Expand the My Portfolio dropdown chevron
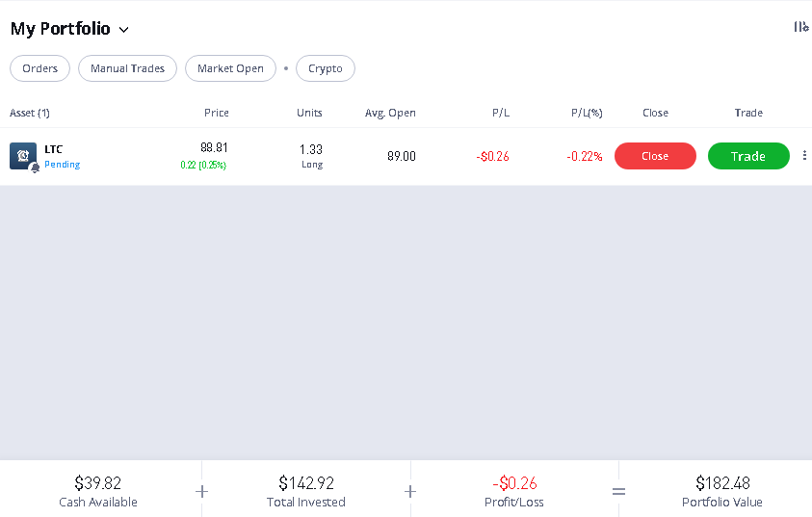 (123, 30)
